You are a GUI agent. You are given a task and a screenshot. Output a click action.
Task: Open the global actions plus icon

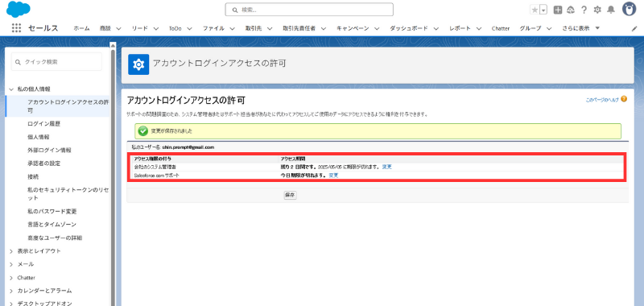[x=557, y=10]
